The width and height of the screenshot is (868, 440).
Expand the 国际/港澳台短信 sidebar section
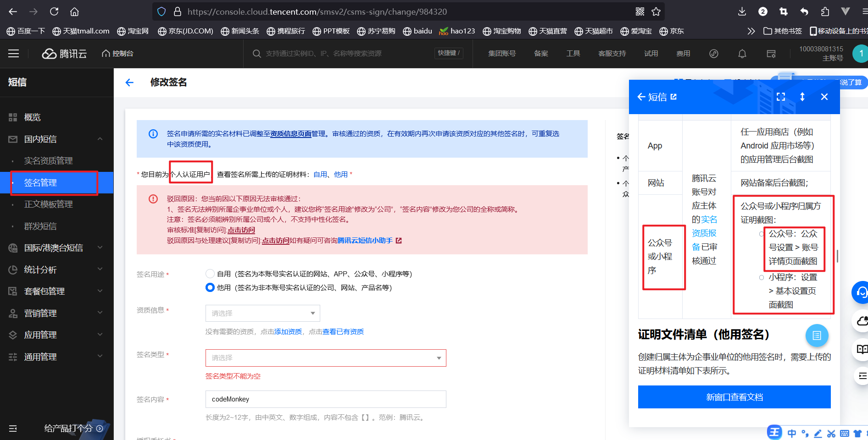100,247
